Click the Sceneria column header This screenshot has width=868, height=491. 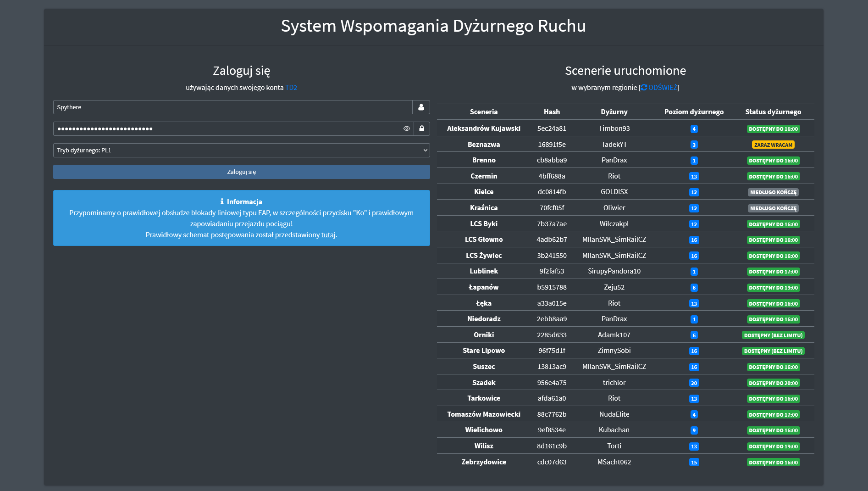pyautogui.click(x=483, y=112)
